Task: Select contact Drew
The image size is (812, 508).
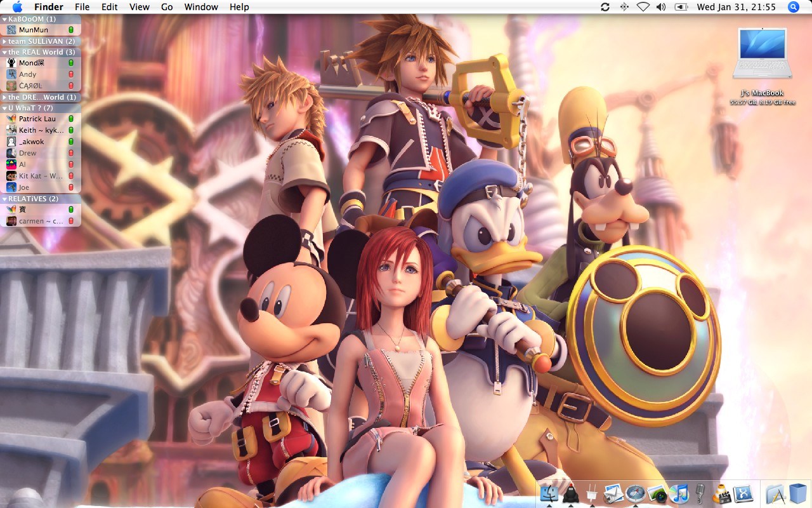Action: [x=41, y=153]
